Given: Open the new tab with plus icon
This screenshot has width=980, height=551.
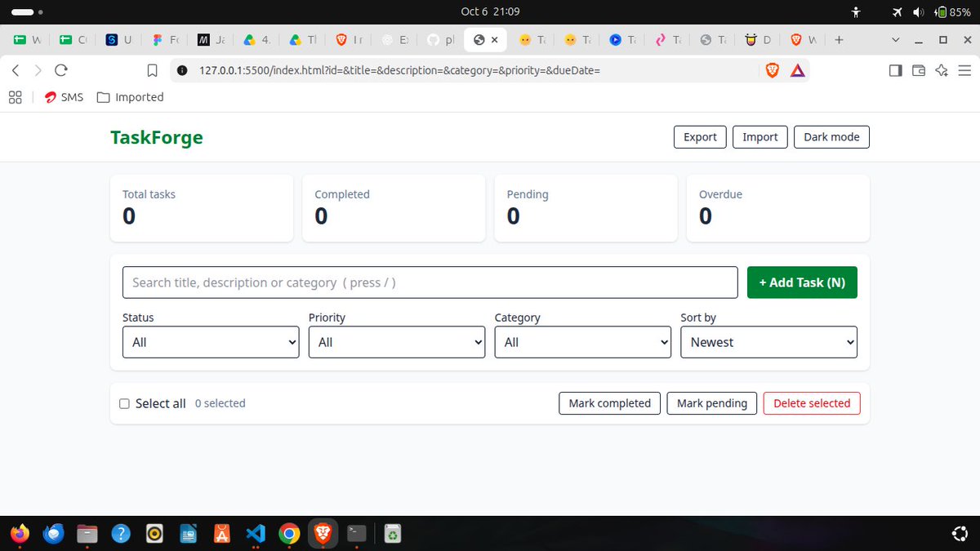Looking at the screenshot, I should pyautogui.click(x=839, y=39).
